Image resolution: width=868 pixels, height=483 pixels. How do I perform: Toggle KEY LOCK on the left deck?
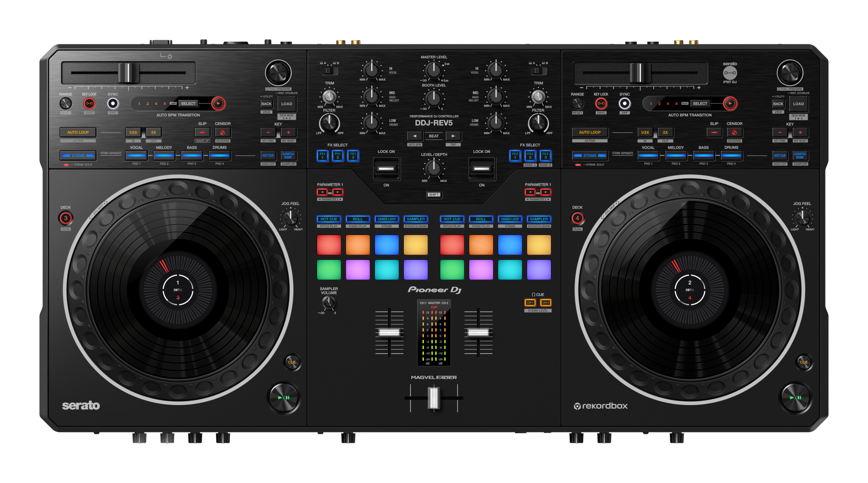point(89,104)
